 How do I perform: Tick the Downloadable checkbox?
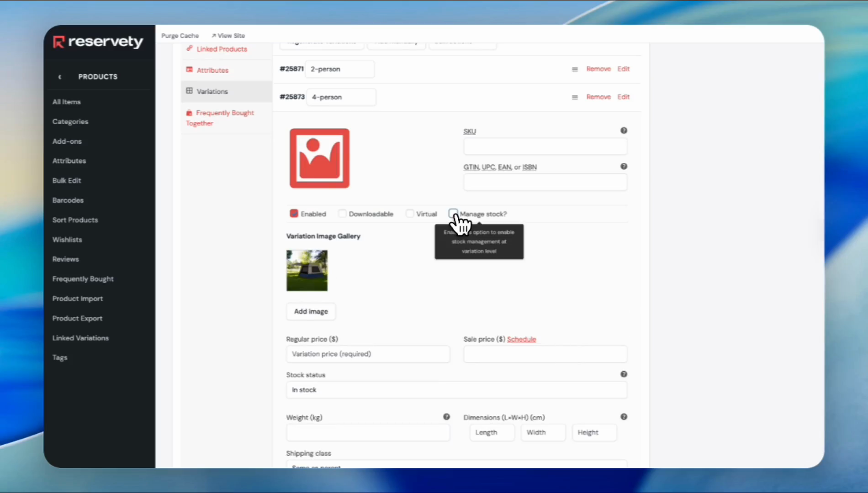(x=342, y=214)
